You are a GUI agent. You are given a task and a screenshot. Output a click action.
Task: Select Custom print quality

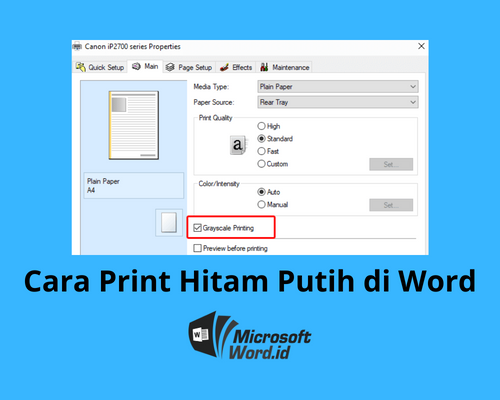(x=273, y=164)
